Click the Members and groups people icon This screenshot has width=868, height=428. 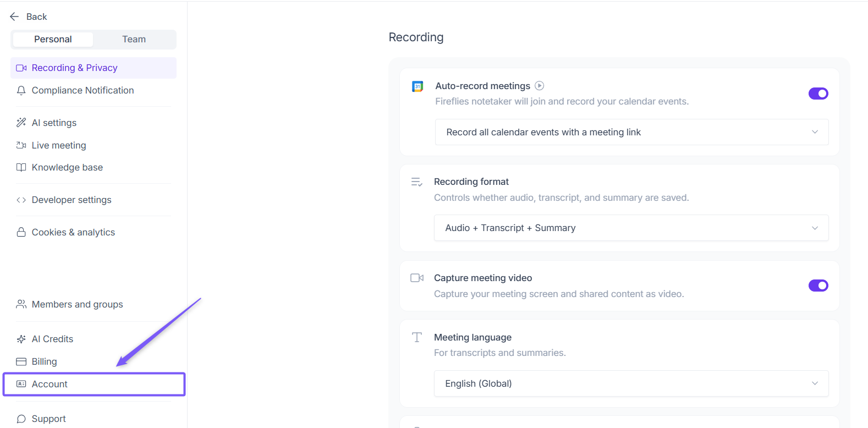click(x=21, y=304)
